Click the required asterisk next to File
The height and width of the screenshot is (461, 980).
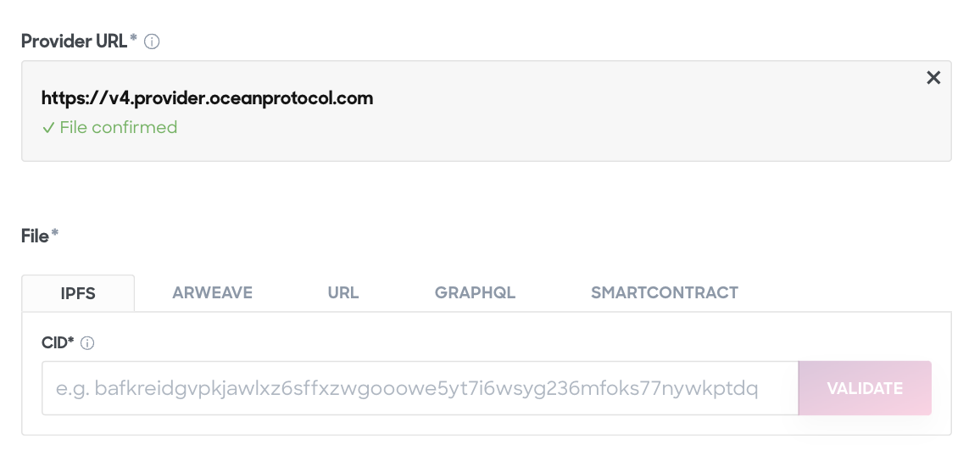pos(55,233)
